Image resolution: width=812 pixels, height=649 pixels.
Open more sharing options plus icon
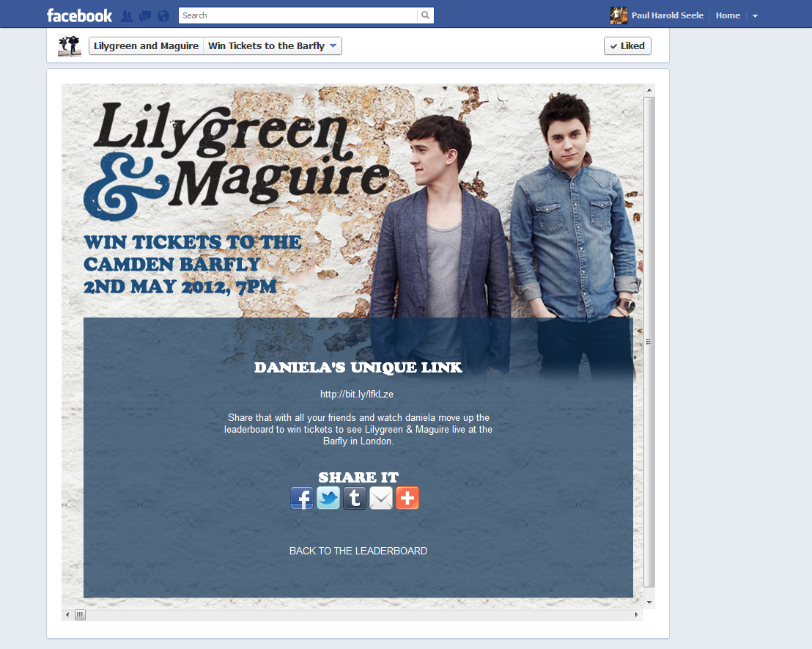[x=407, y=498]
